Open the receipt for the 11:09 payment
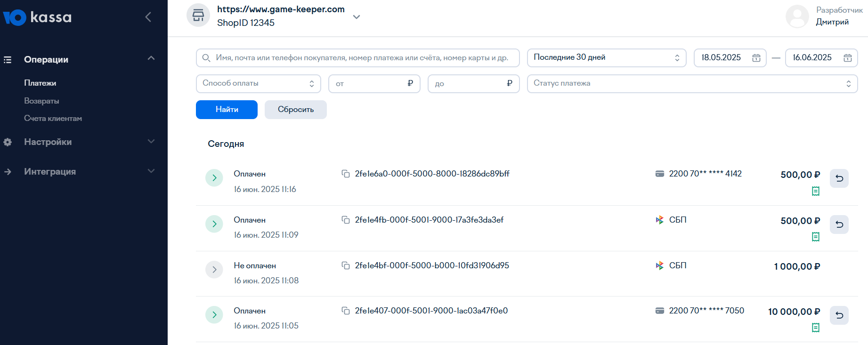The height and width of the screenshot is (345, 868). coord(816,237)
